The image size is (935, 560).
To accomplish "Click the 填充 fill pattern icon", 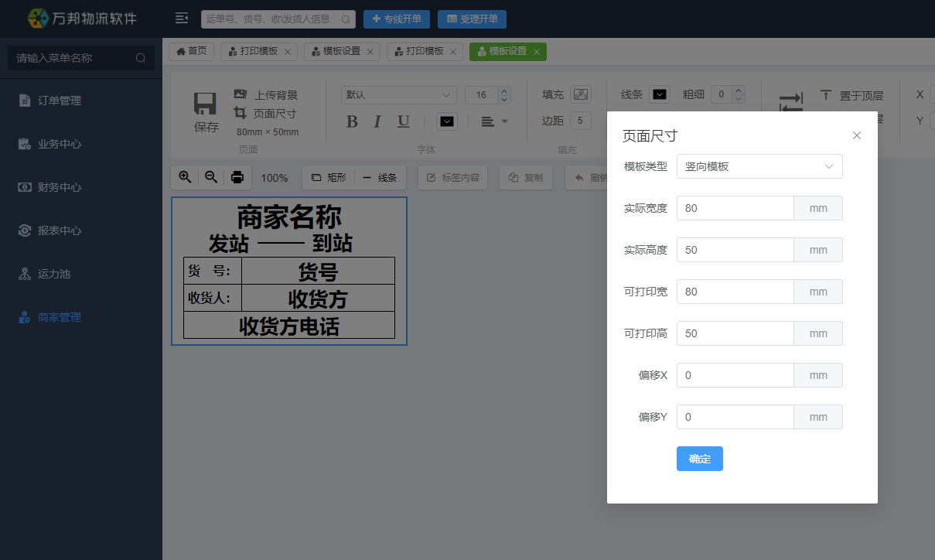I will coord(581,94).
